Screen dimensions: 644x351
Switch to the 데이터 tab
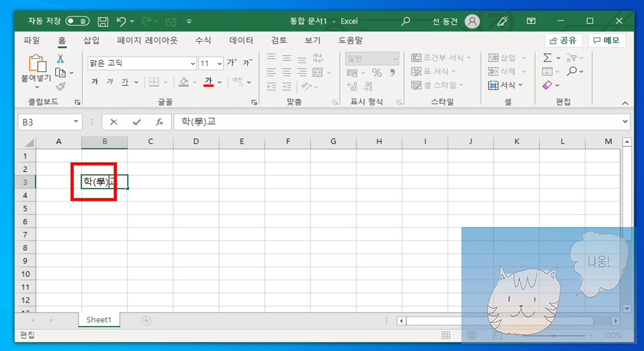[x=241, y=40]
